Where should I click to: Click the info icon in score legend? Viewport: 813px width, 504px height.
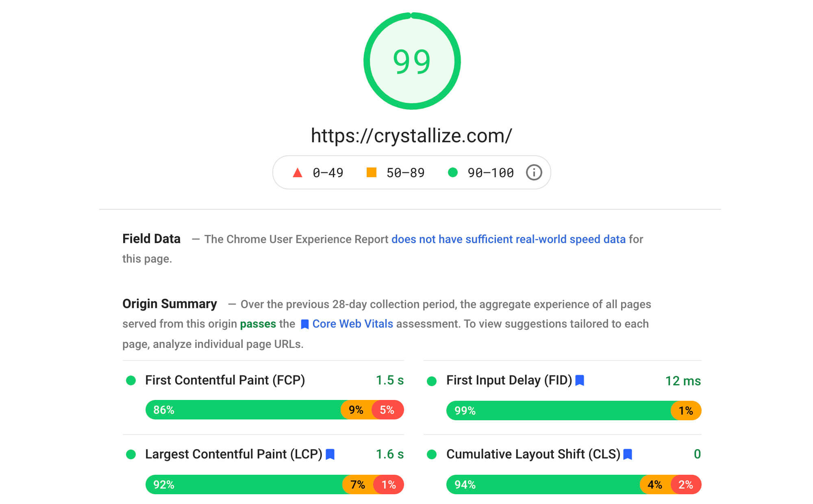(534, 172)
